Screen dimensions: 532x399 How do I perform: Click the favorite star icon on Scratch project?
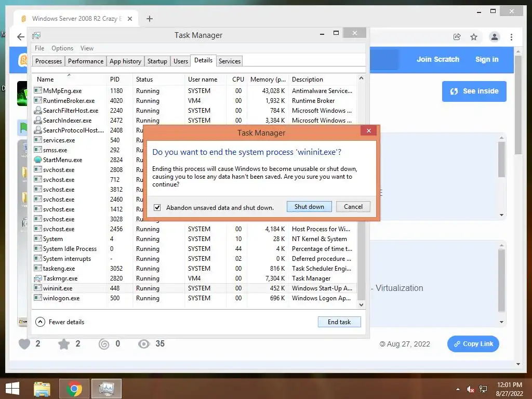point(64,344)
